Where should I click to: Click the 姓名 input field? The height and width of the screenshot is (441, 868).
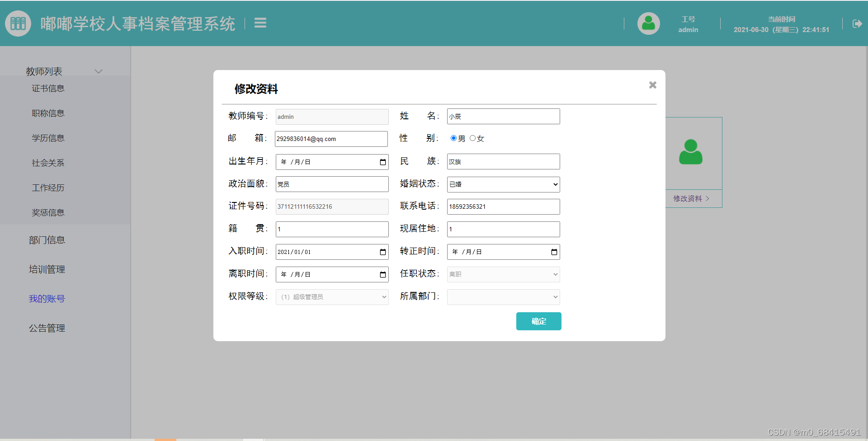pyautogui.click(x=503, y=116)
